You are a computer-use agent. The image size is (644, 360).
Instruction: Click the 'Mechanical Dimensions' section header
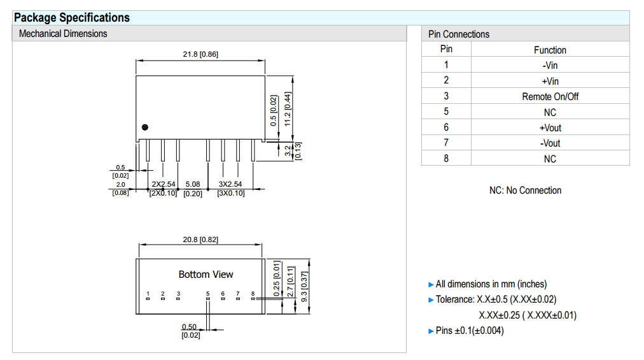click(63, 34)
